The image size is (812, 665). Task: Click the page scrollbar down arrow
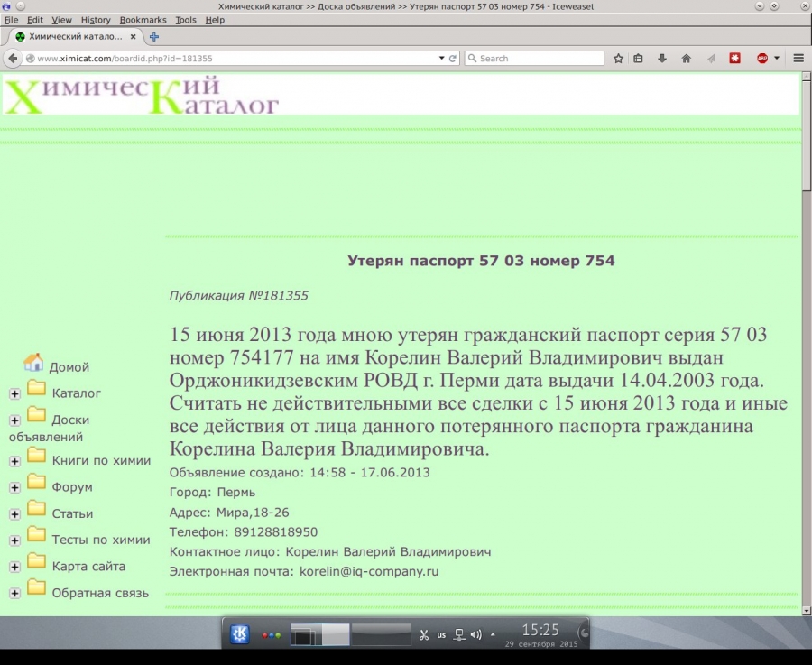(x=807, y=611)
